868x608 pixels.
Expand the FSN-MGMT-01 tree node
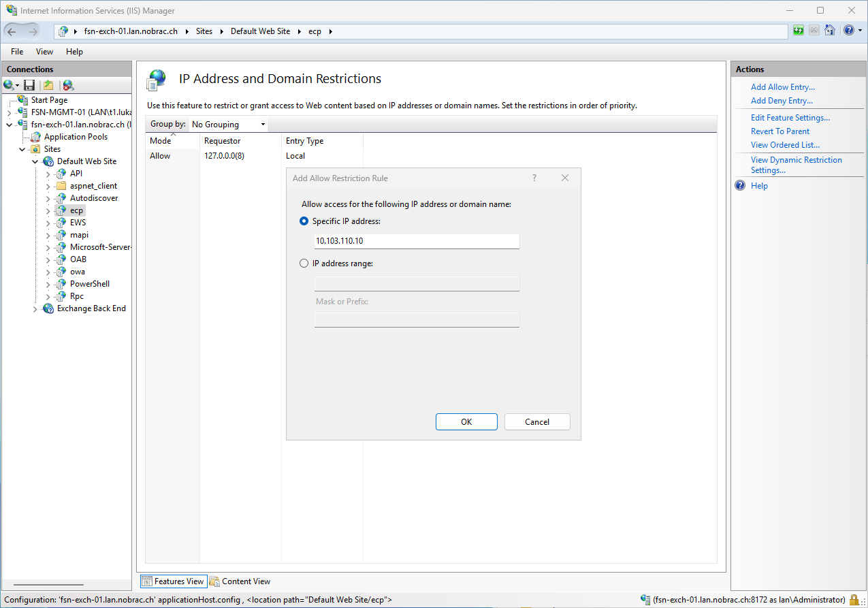click(x=10, y=112)
